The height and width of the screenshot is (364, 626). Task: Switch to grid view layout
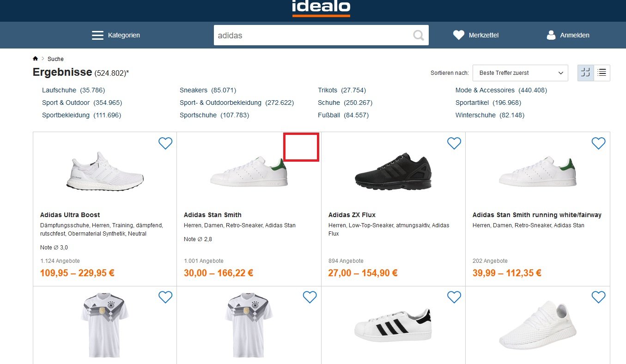tap(586, 73)
